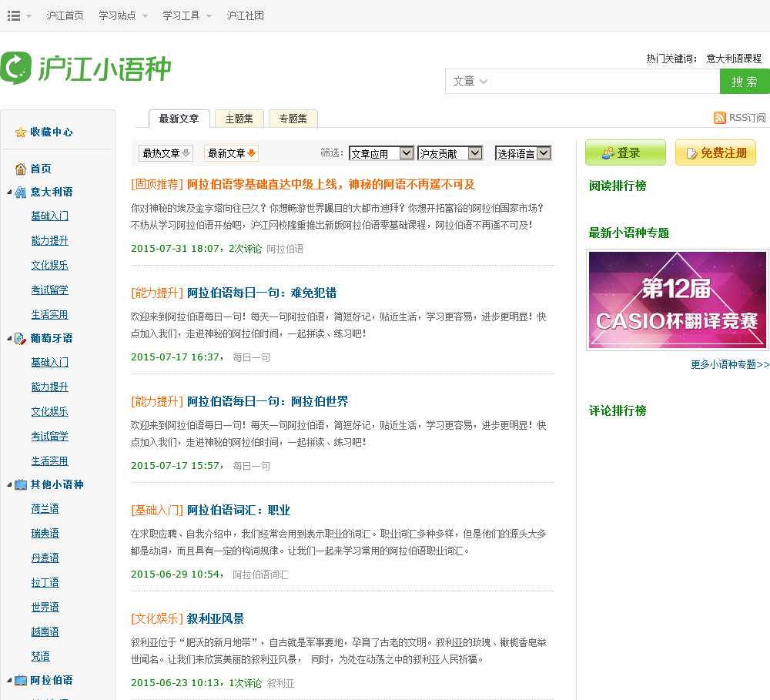Screen dimensions: 770x700
Task: Click the star icon beside 收藏中心
Action: tap(21, 132)
